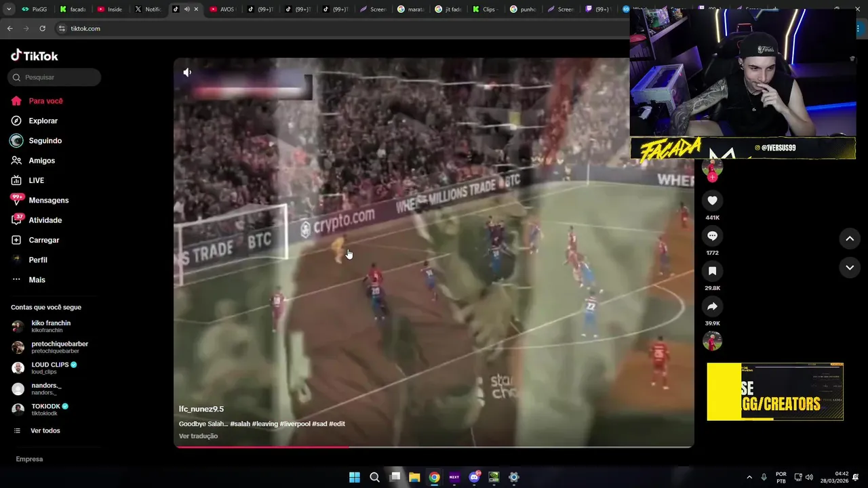
Task: Click browser forward arrow
Action: tap(26, 28)
